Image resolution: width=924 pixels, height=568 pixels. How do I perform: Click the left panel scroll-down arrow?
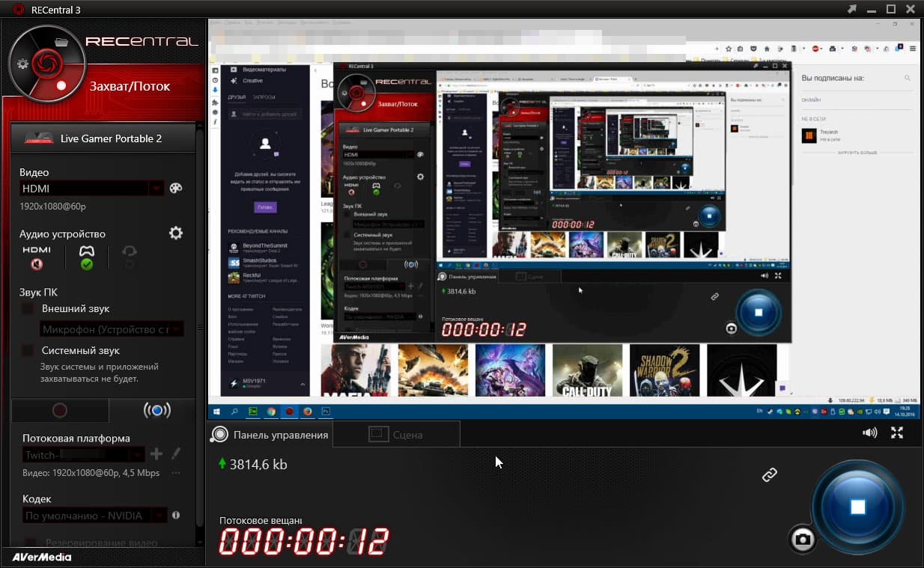[x=200, y=541]
